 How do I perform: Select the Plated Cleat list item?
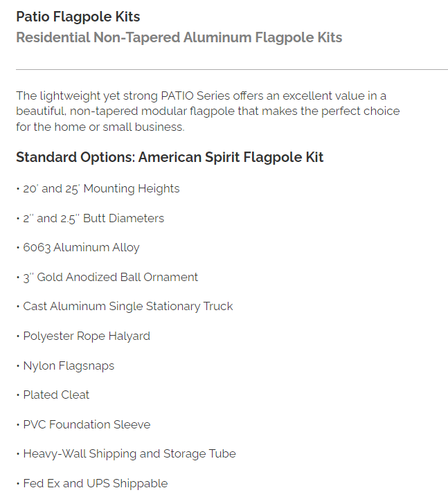click(x=56, y=395)
